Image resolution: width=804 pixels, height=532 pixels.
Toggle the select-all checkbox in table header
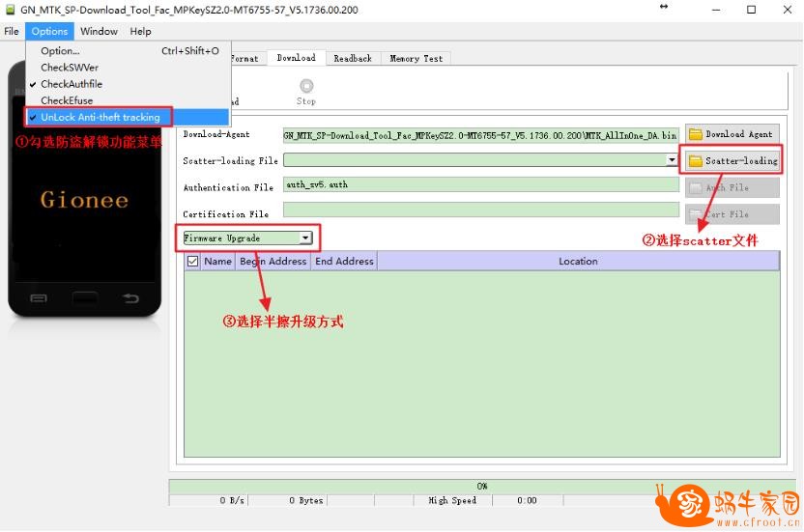click(x=193, y=262)
